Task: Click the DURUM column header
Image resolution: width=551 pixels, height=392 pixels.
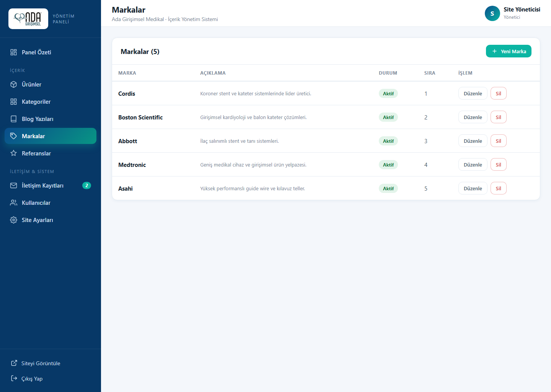Action: tap(388, 73)
